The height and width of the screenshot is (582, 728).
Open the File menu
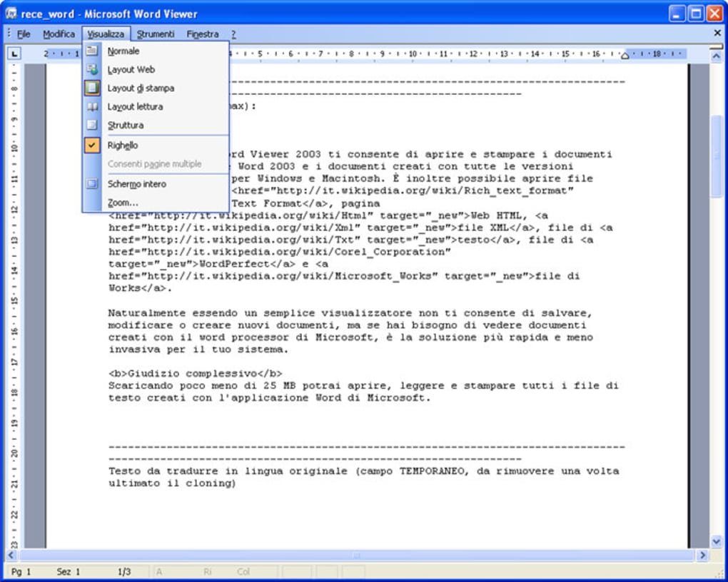[23, 34]
